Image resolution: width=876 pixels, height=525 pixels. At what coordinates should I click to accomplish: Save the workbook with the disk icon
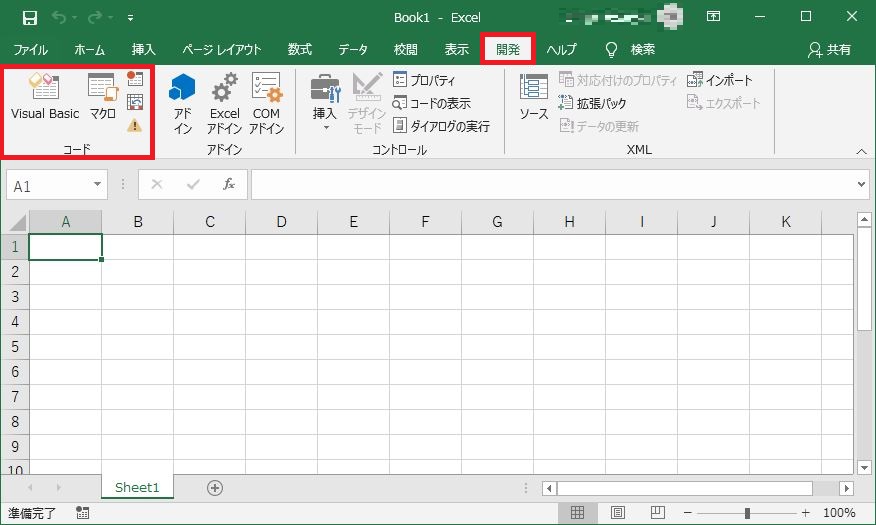coord(30,18)
